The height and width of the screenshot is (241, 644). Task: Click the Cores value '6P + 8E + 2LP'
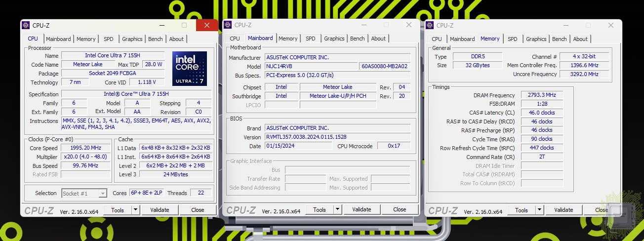(147, 193)
